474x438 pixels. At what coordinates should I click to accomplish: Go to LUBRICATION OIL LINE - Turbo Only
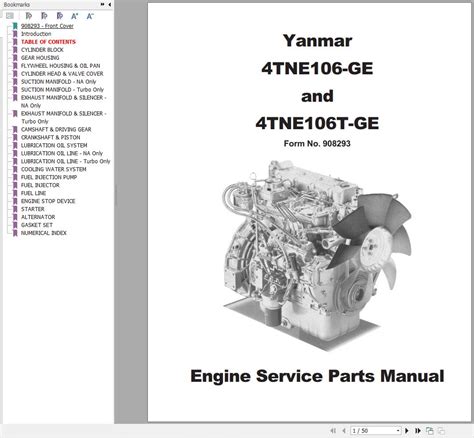click(x=65, y=161)
